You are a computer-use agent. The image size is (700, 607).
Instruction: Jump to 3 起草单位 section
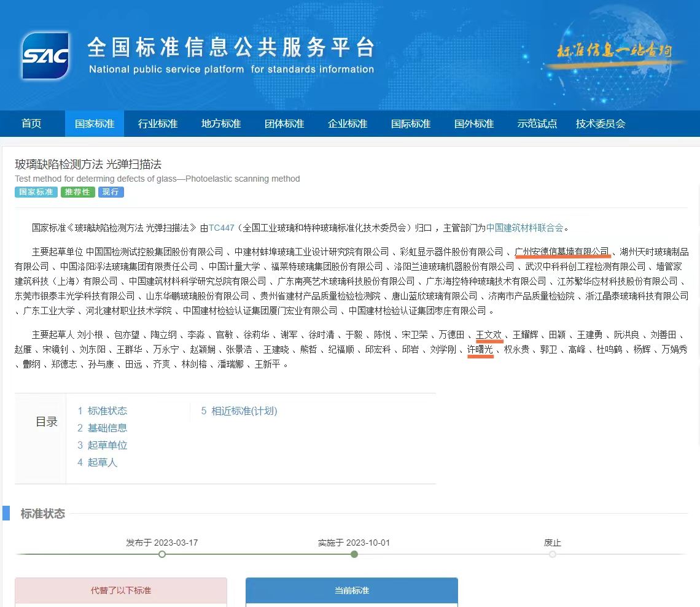tap(102, 445)
